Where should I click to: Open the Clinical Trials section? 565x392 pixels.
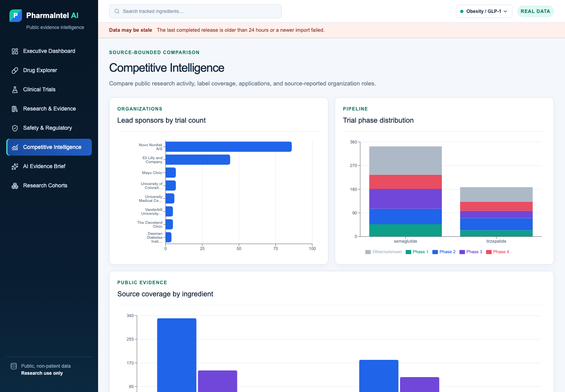[49, 90]
